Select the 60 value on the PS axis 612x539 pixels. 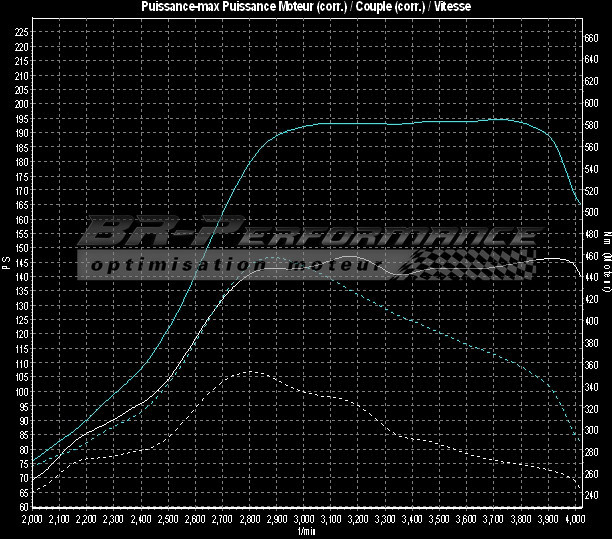tap(22, 507)
